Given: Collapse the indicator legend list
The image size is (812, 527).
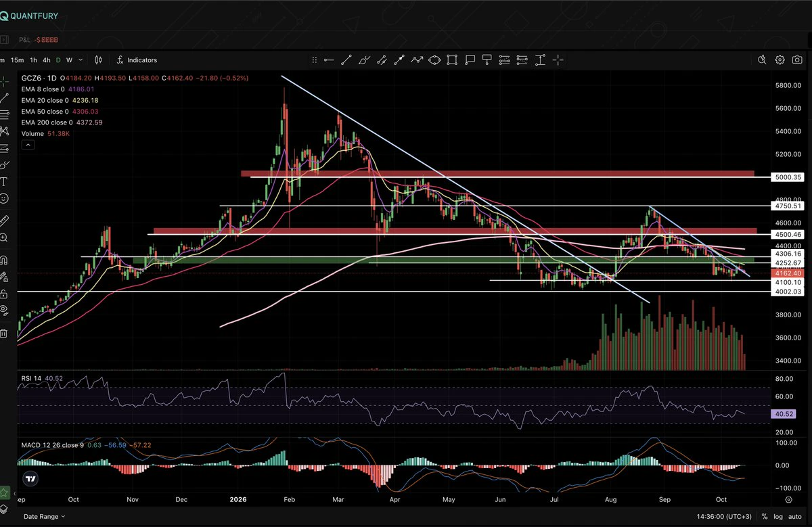Looking at the screenshot, I should pos(28,145).
